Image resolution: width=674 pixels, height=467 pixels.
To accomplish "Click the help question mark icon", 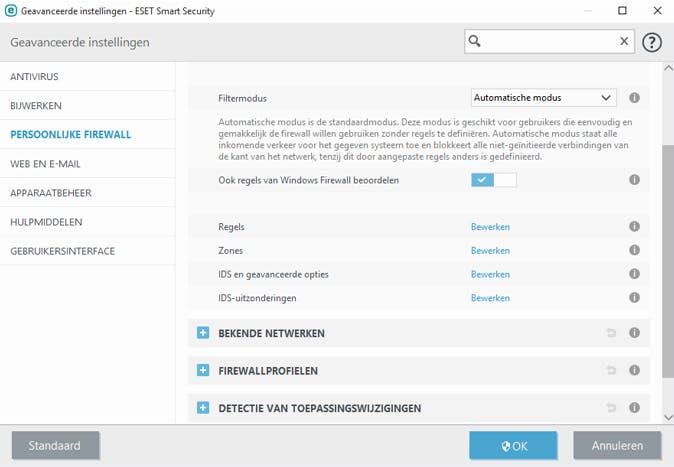I will [652, 42].
